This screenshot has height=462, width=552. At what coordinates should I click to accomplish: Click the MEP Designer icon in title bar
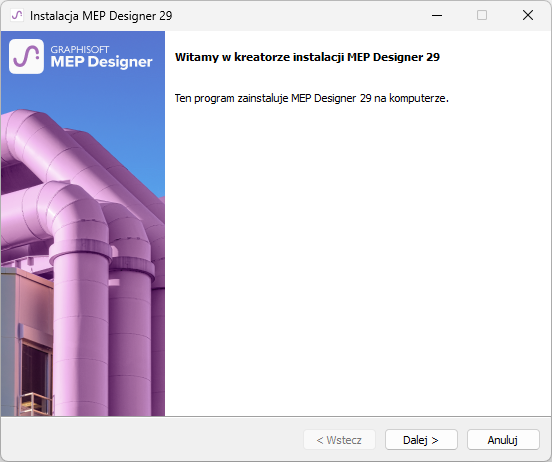point(17,15)
